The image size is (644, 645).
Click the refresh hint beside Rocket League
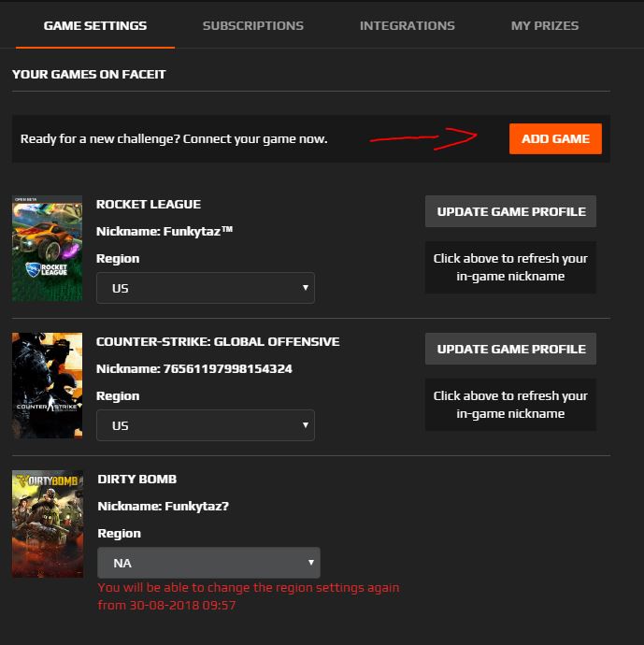pos(510,267)
